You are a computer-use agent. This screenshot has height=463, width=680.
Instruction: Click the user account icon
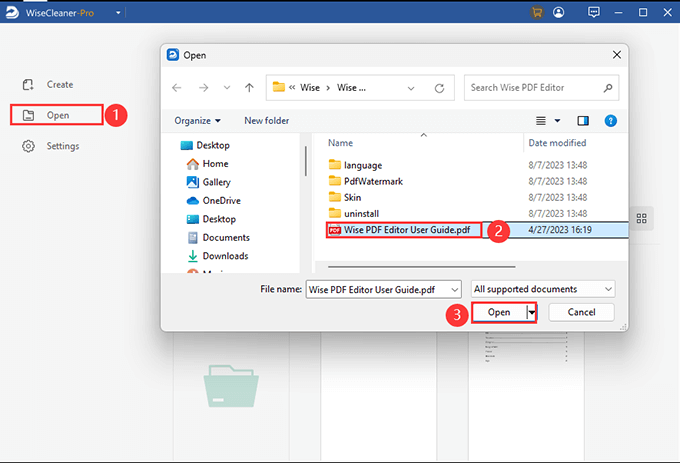click(559, 13)
